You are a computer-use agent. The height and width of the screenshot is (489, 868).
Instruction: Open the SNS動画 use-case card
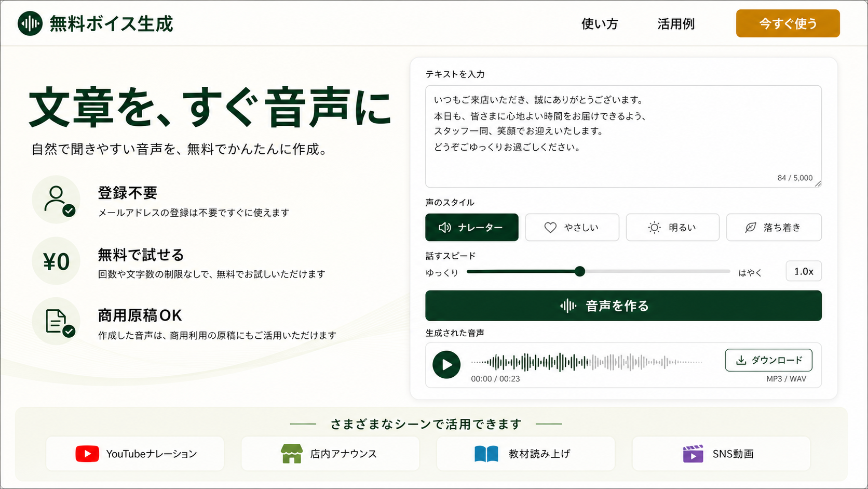click(721, 454)
